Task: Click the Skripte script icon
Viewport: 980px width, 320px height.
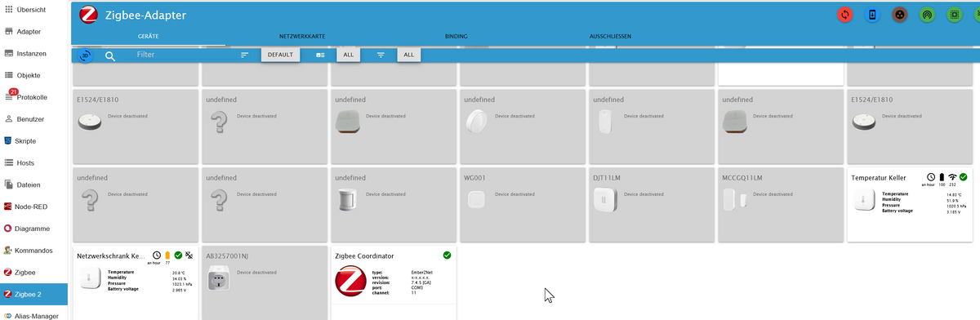Action: (x=8, y=140)
